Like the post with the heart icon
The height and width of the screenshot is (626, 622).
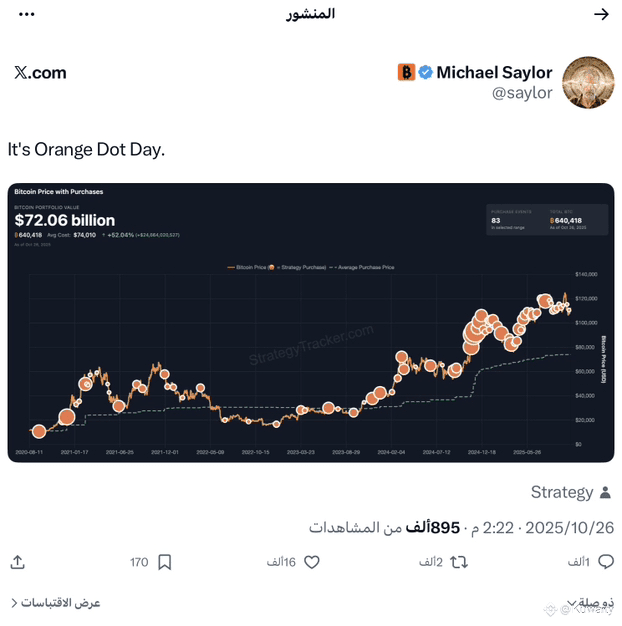[311, 563]
